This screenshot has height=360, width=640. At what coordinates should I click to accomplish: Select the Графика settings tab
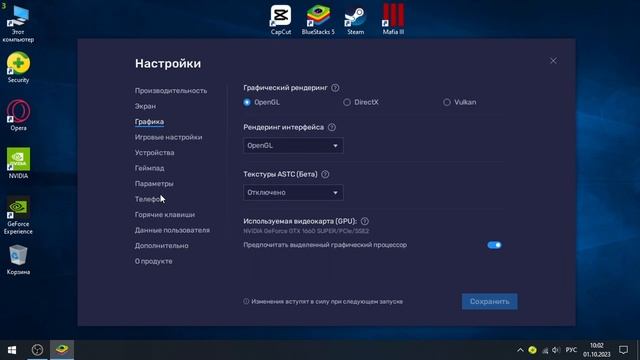[x=149, y=122]
